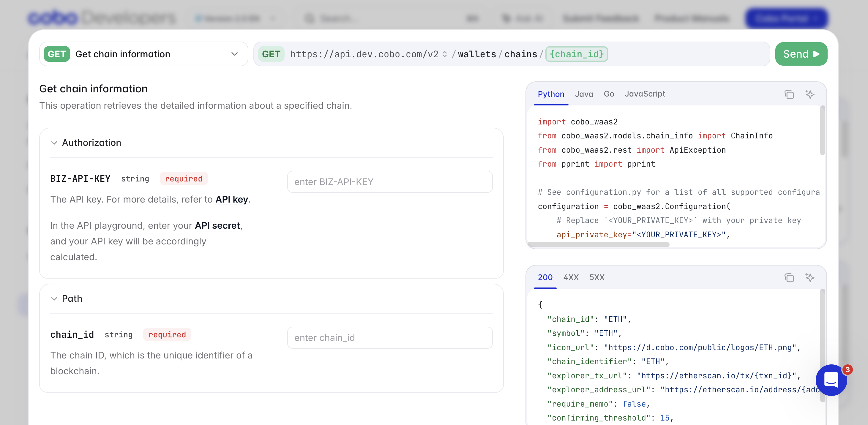This screenshot has height=425, width=868.
Task: Open the Get chain information operation dropdown
Action: pos(234,54)
